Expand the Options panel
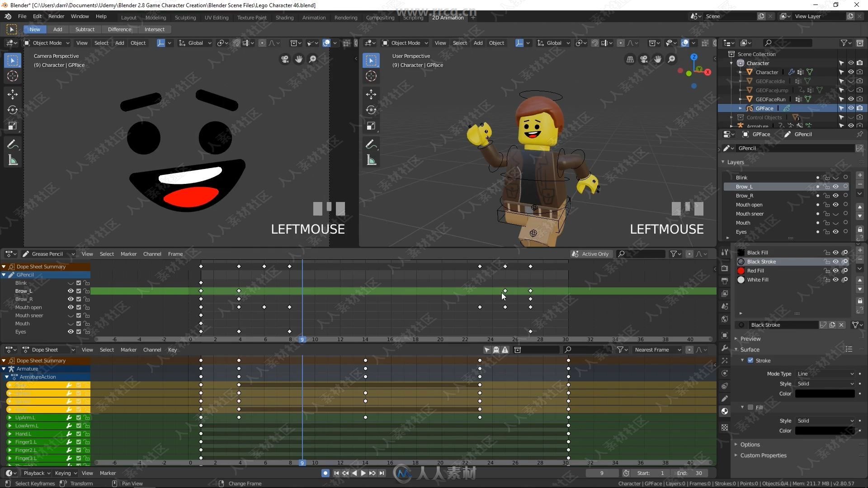868x488 pixels. tap(750, 445)
